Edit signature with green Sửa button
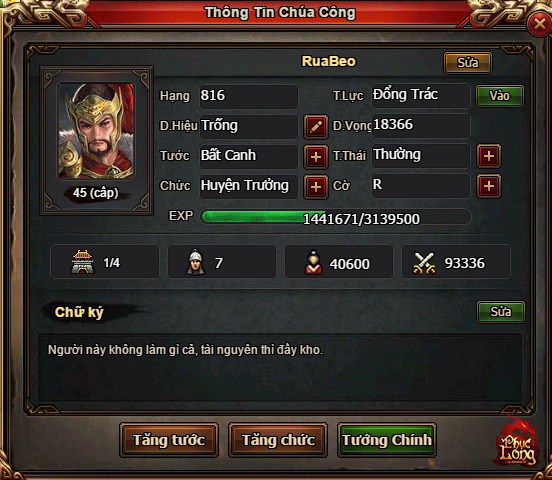This screenshot has width=552, height=480. (501, 312)
